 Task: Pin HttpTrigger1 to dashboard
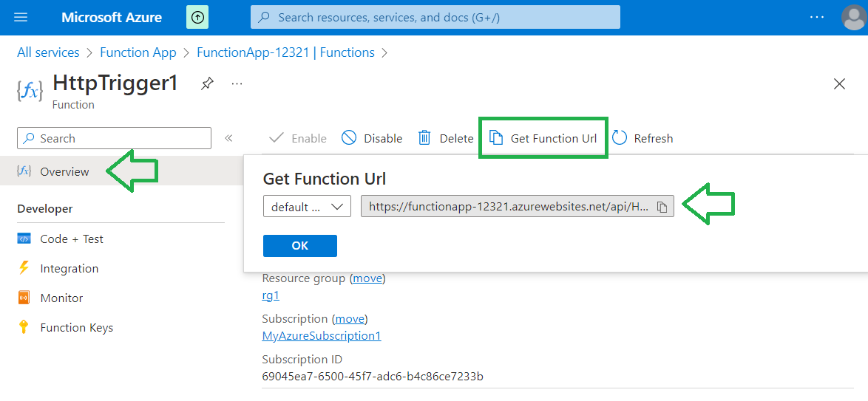pyautogui.click(x=207, y=84)
